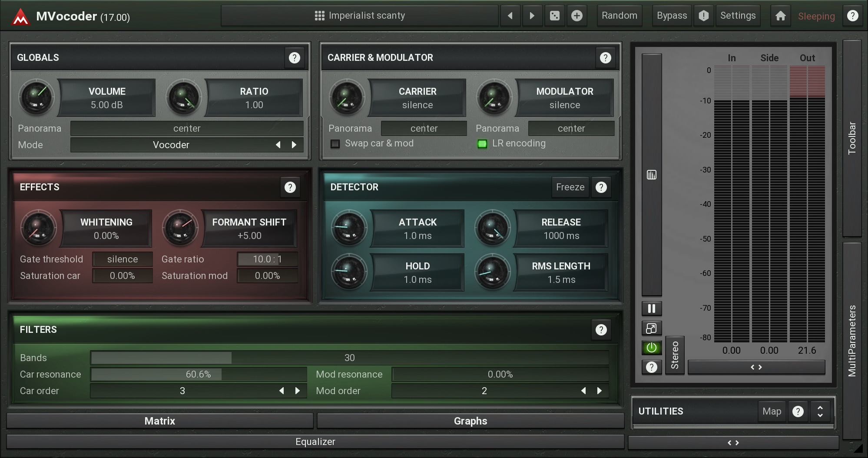Adjust the Car resonance slider

[198, 374]
